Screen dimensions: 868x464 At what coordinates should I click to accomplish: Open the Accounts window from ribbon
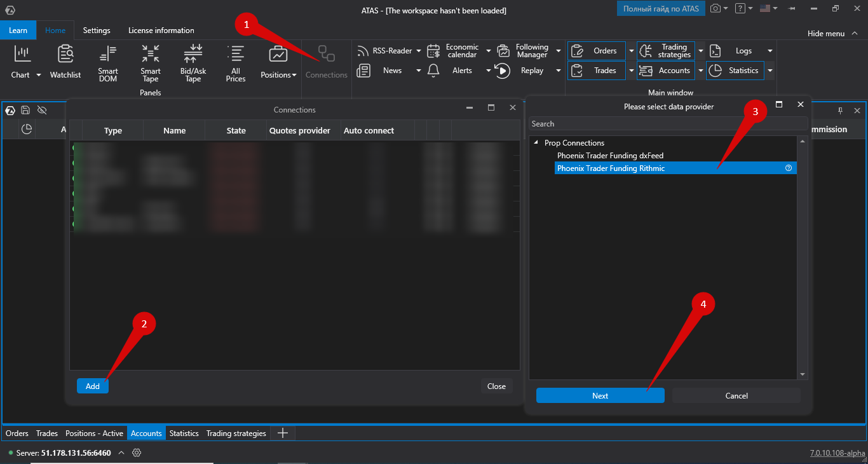666,71
